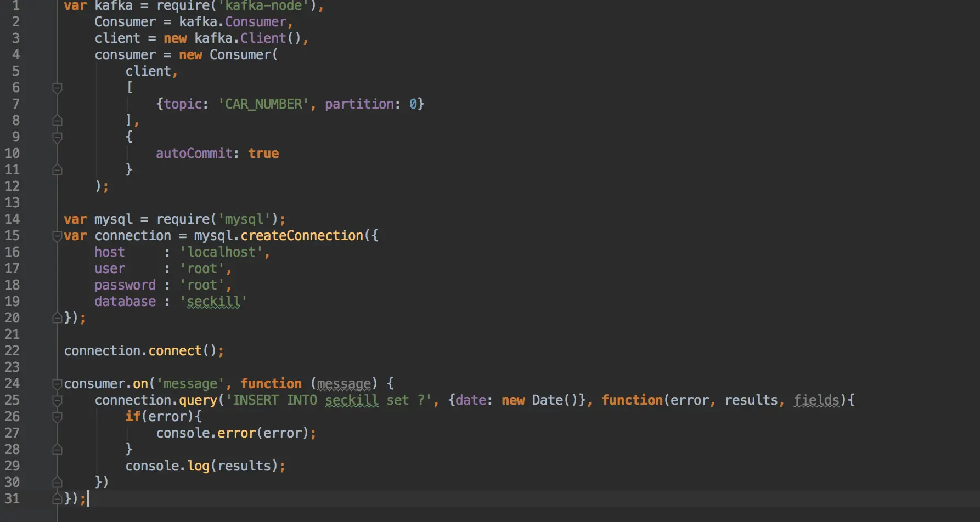The height and width of the screenshot is (522, 980).
Task: Click the 'password' property key
Action: tap(125, 285)
